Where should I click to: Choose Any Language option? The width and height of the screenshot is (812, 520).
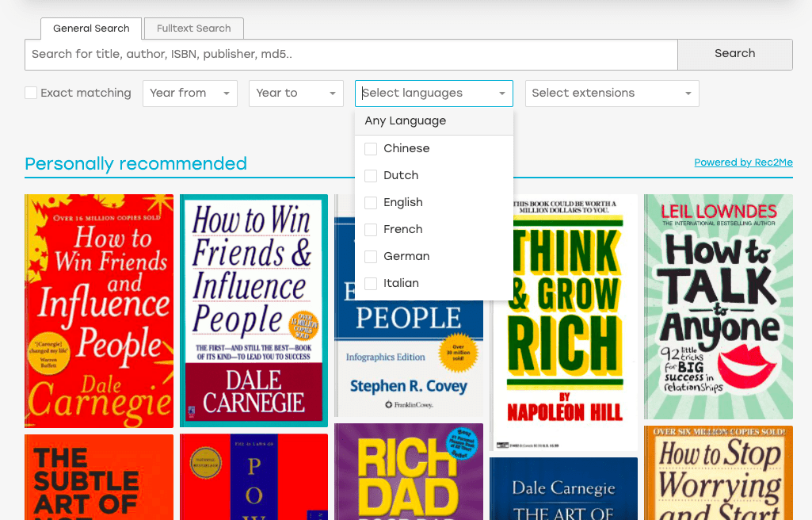406,121
